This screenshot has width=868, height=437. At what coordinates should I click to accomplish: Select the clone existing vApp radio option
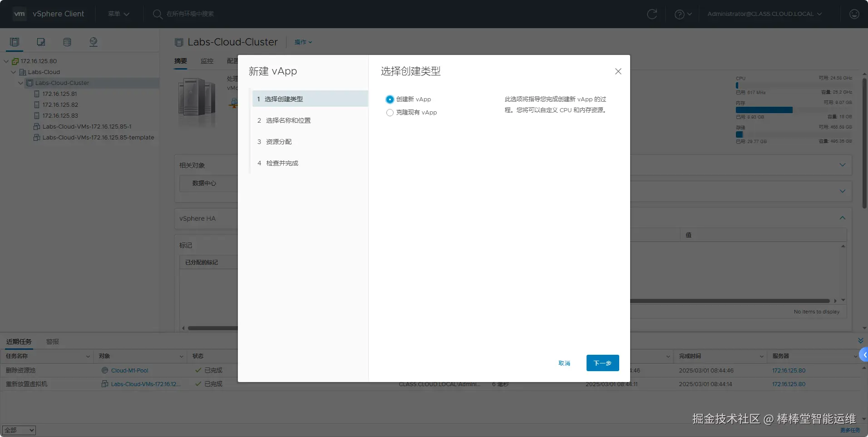coord(390,113)
